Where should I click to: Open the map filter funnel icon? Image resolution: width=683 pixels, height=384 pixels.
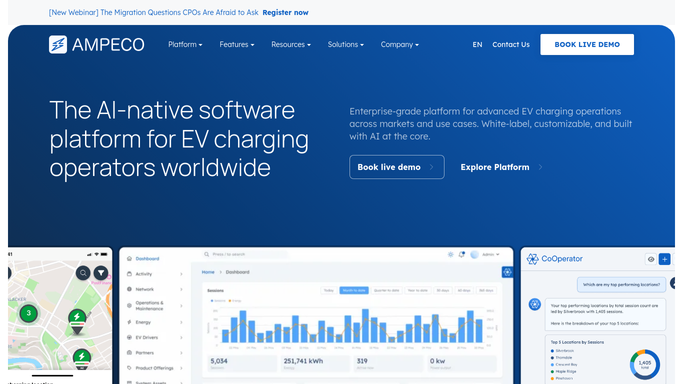[101, 273]
